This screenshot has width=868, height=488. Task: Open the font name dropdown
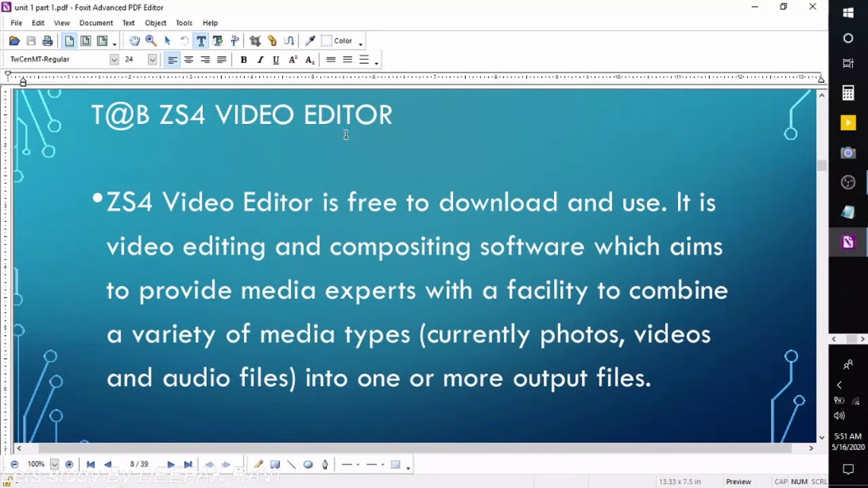(114, 60)
